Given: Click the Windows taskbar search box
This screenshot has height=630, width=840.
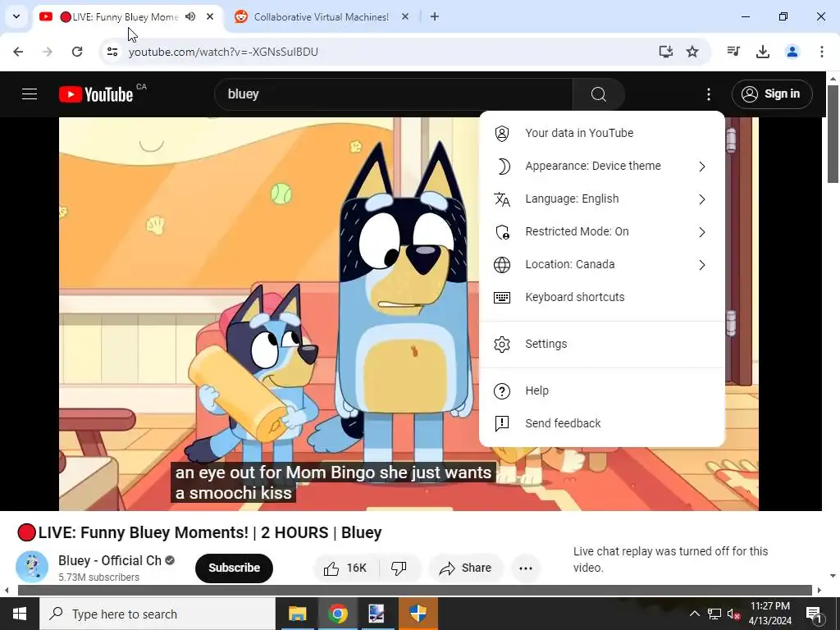Looking at the screenshot, I should coord(157,614).
